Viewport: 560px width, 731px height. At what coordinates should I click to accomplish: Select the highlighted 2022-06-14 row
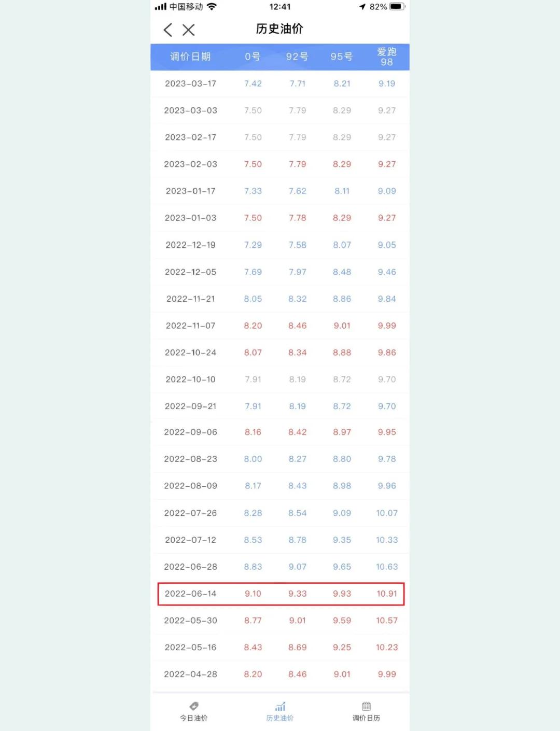click(x=281, y=594)
